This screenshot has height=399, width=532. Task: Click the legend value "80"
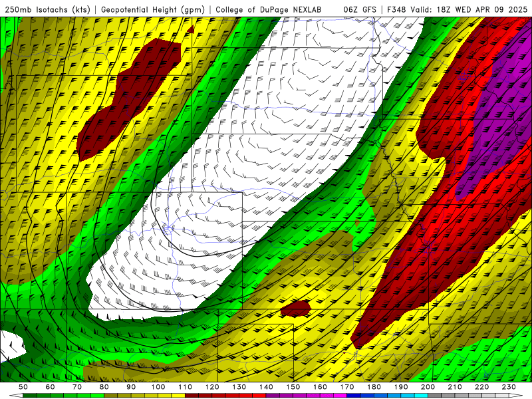pos(104,387)
